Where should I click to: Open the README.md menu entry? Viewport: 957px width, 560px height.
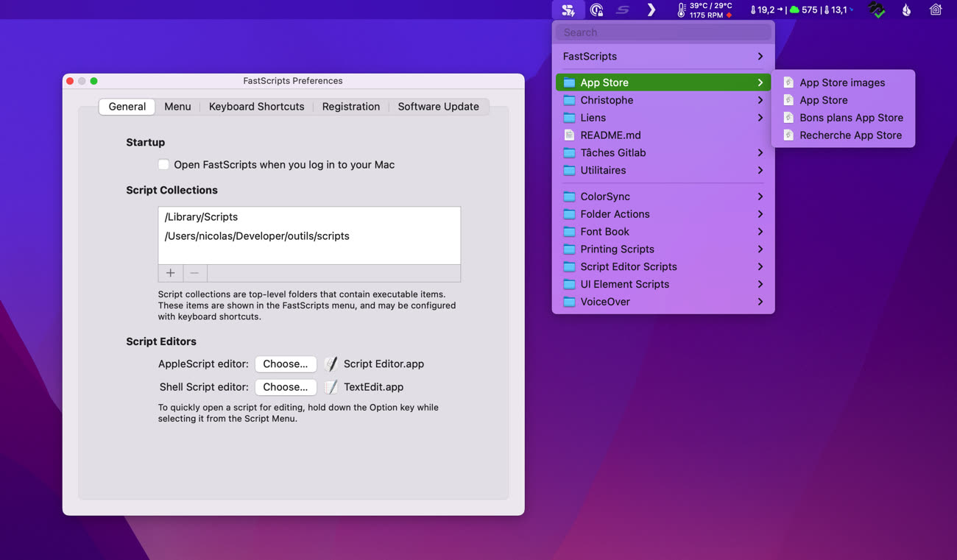pos(663,135)
